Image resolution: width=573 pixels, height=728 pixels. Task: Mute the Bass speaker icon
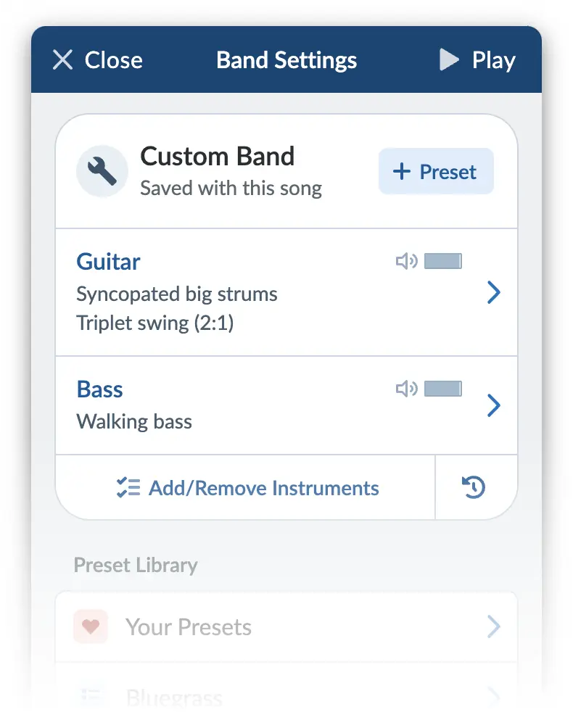[406, 389]
